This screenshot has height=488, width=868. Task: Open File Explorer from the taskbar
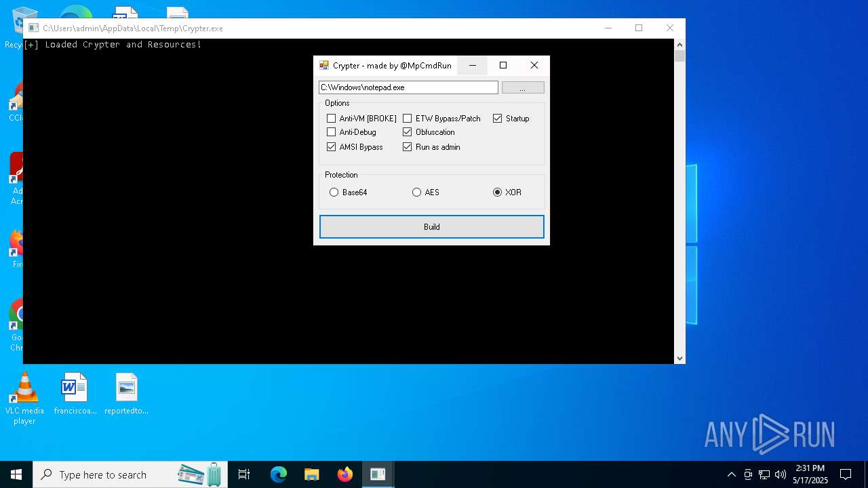point(312,474)
